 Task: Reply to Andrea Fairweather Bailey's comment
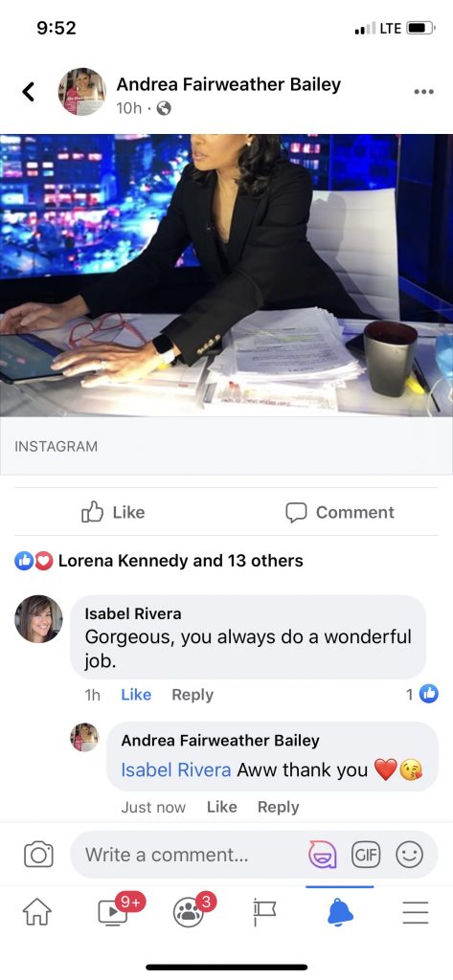[x=279, y=807]
